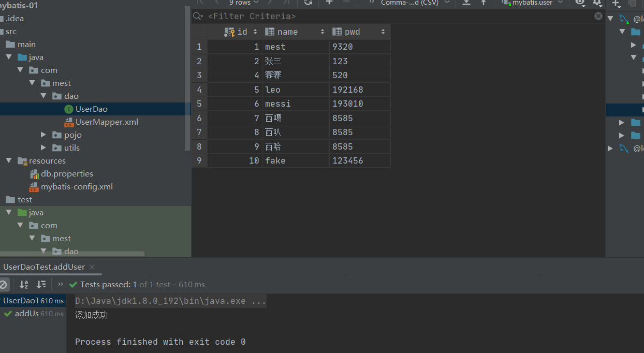Image resolution: width=644 pixels, height=353 pixels.
Task: Click the 添加成功 console output line
Action: (x=92, y=315)
